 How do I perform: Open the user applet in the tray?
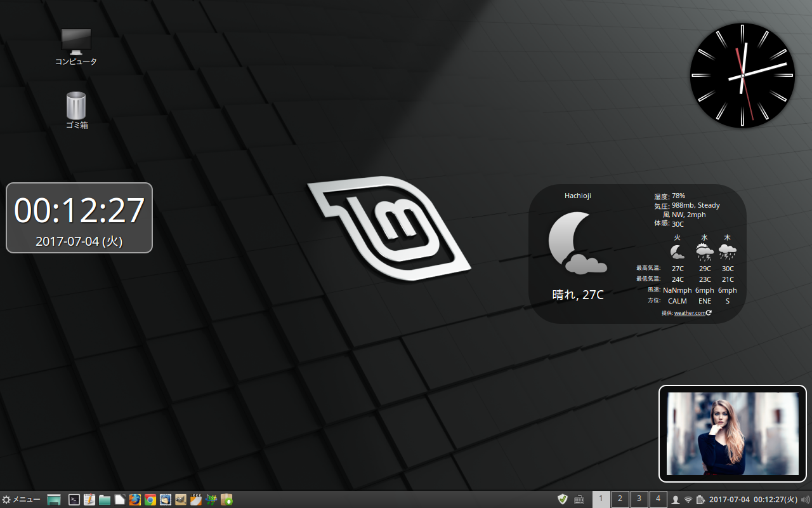coord(676,500)
